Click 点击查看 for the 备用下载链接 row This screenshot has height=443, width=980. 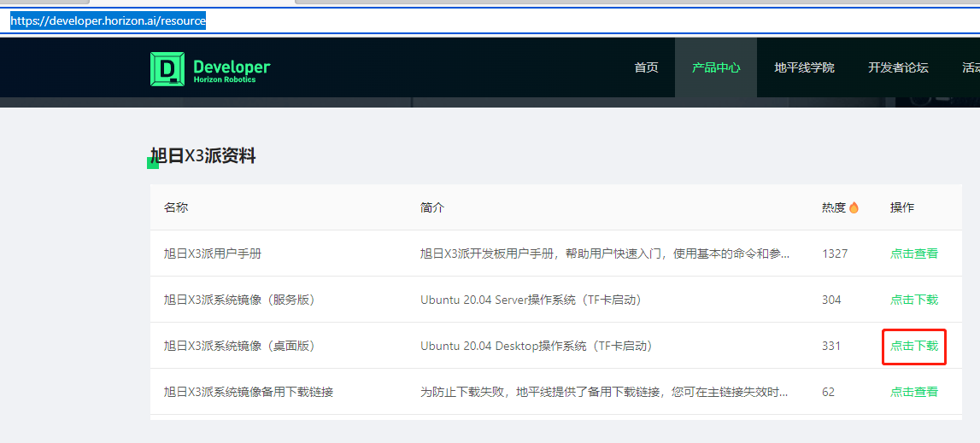tap(914, 392)
